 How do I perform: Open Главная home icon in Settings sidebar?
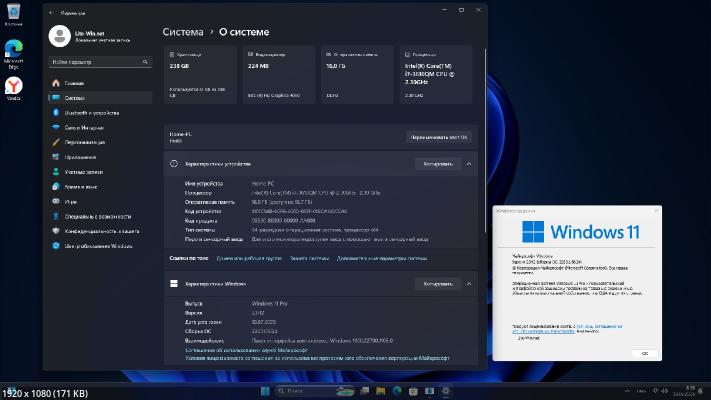56,83
